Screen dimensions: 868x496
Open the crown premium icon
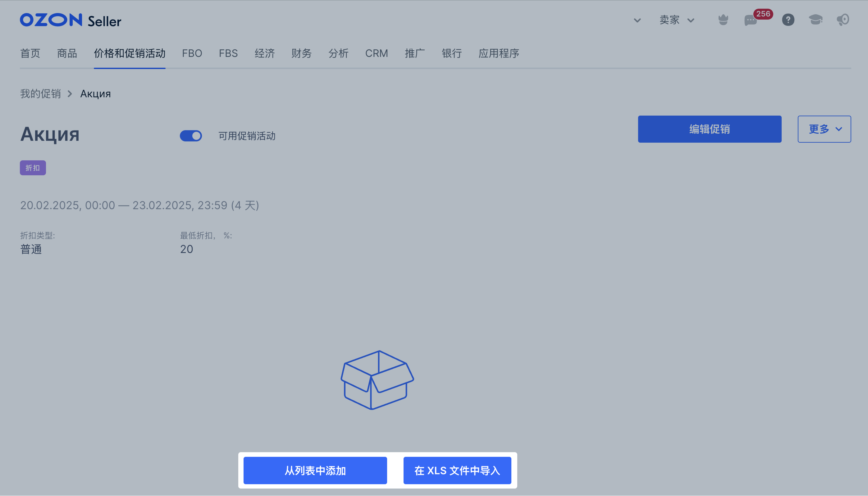point(723,20)
